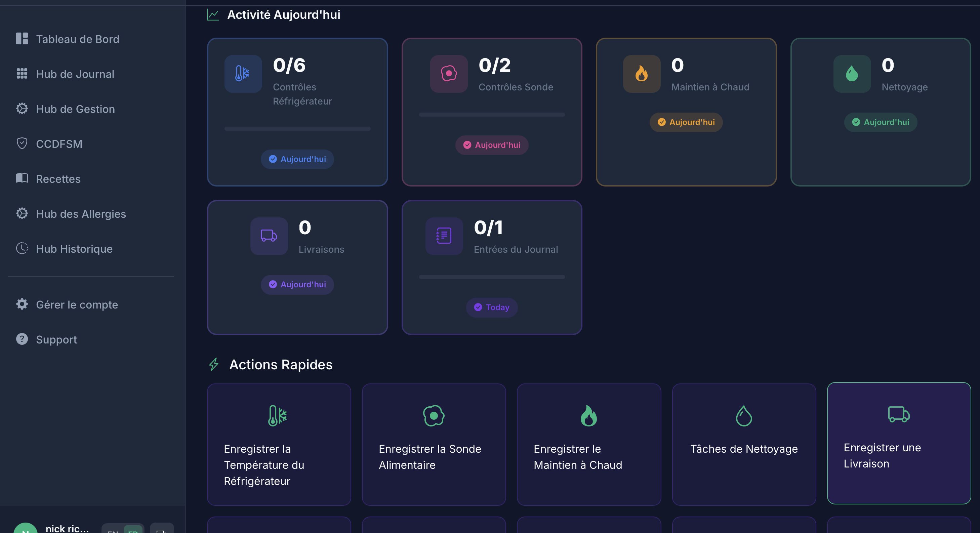Image resolution: width=980 pixels, height=533 pixels.
Task: Click the Contrôles Sonde progress bar
Action: click(492, 115)
